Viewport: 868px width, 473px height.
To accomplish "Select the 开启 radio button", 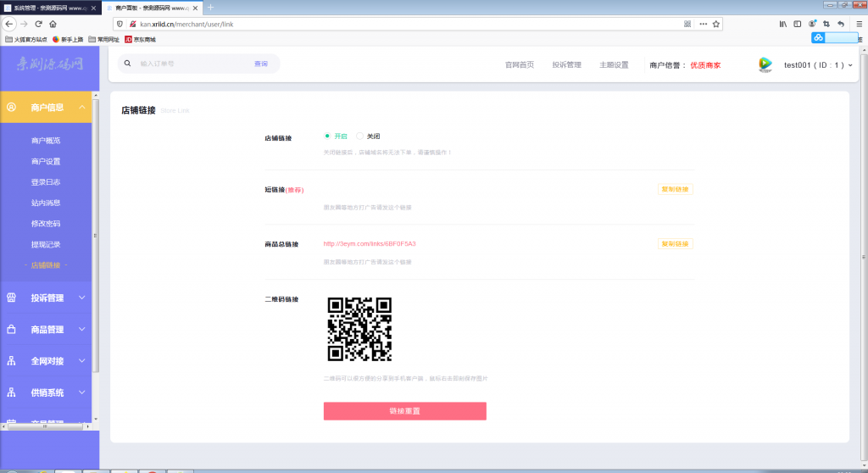I will pyautogui.click(x=327, y=136).
